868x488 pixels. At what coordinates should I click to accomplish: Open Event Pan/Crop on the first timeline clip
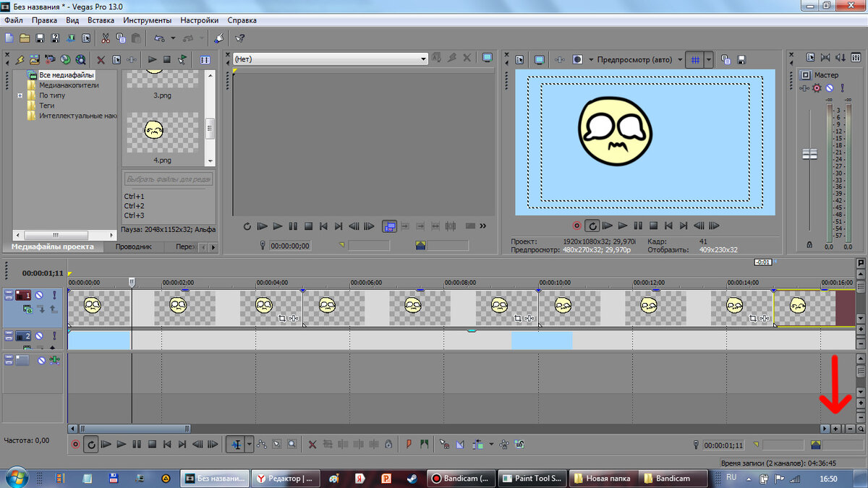pos(283,318)
